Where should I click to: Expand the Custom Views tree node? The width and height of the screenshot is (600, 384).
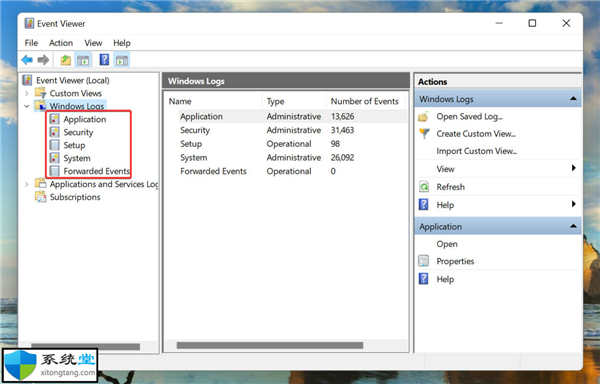27,93
